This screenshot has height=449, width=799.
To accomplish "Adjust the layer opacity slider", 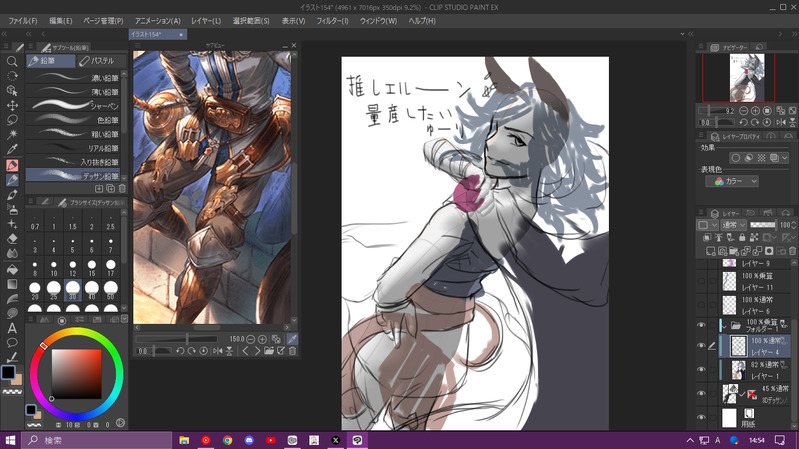I will 763,225.
